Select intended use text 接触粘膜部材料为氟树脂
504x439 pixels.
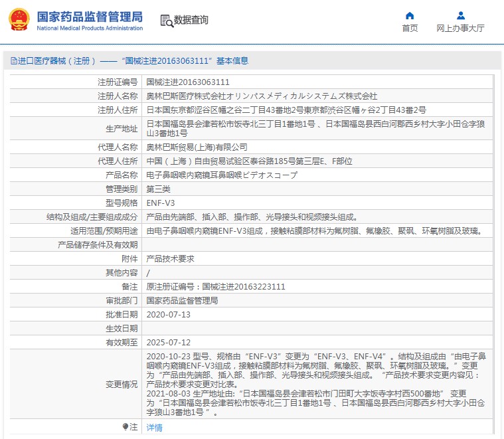pos(314,230)
